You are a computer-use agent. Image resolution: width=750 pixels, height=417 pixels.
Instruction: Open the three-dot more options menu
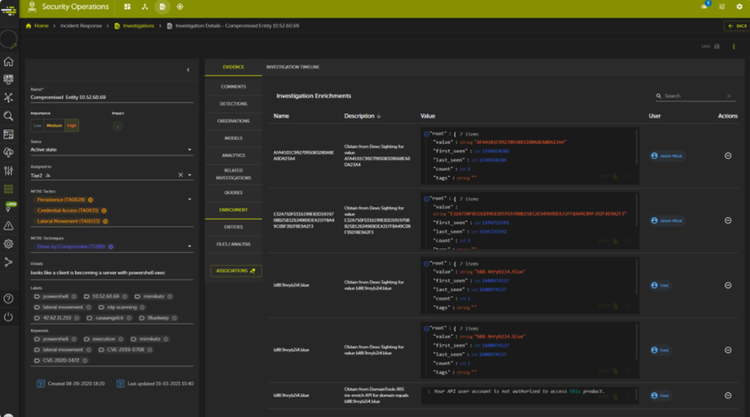[x=734, y=46]
